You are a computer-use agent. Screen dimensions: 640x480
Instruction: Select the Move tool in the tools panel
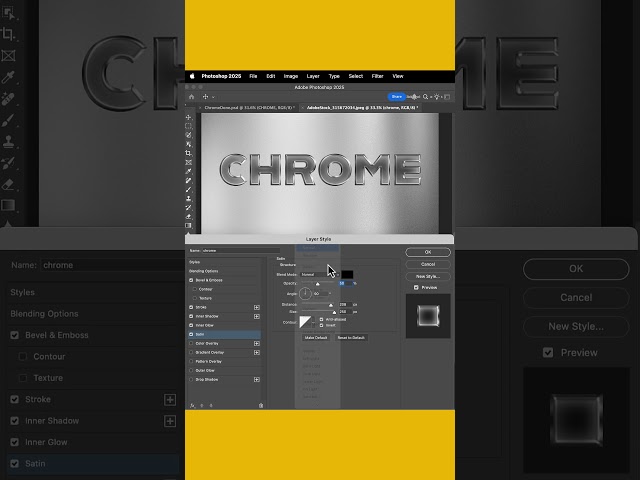(x=188, y=117)
